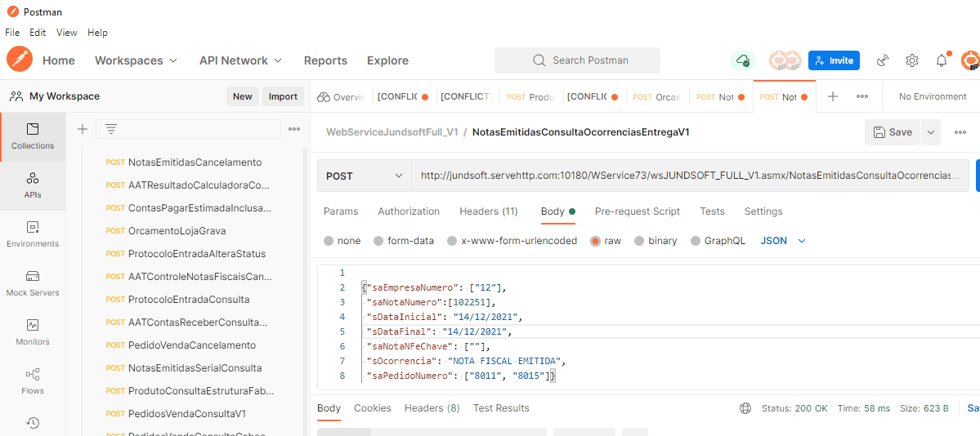This screenshot has height=436, width=980.
Task: Open the settings gear icon
Action: coord(912,60)
